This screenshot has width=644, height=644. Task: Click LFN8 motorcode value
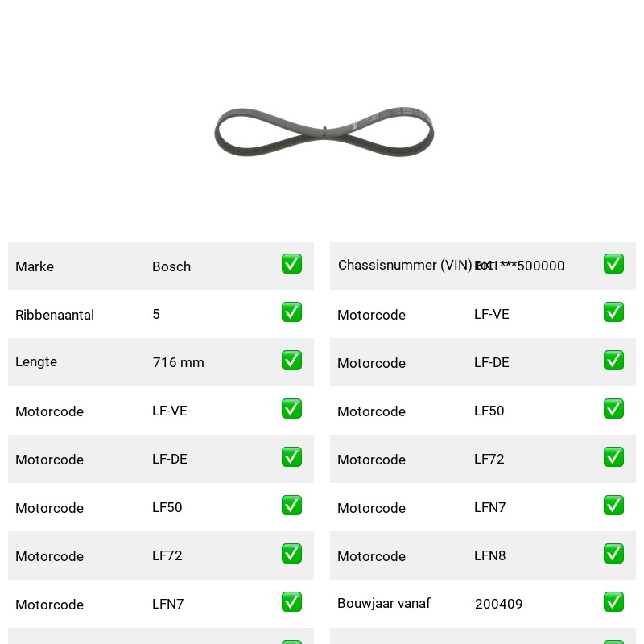coord(489,555)
